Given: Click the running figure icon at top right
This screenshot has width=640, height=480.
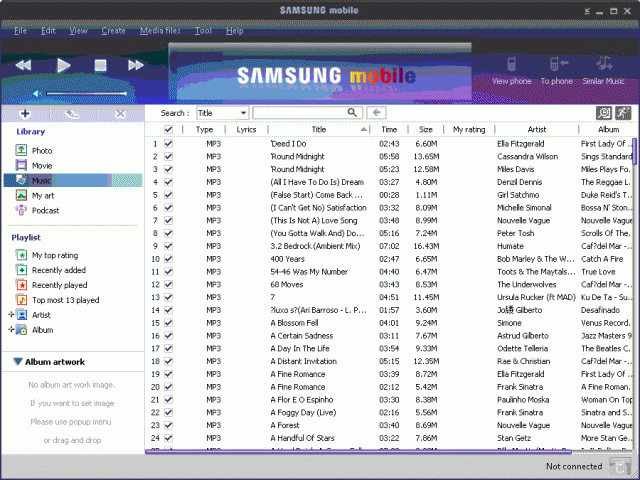Looking at the screenshot, I should (x=623, y=113).
